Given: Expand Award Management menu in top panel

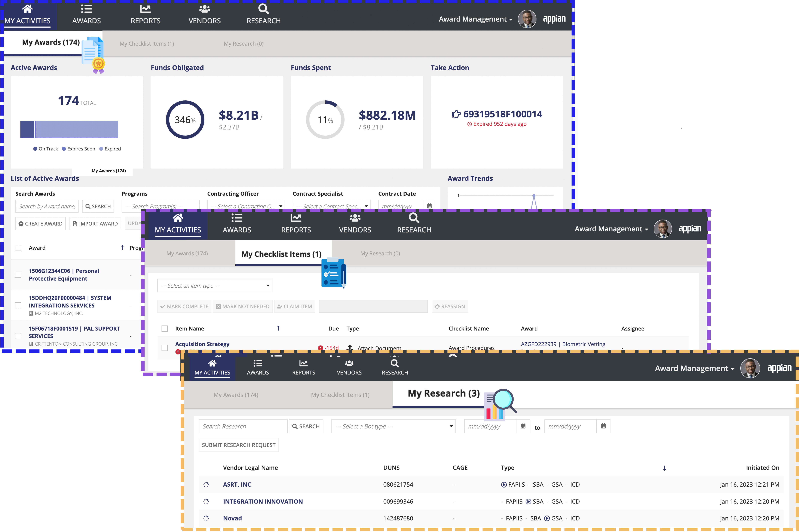Looking at the screenshot, I should click(475, 19).
